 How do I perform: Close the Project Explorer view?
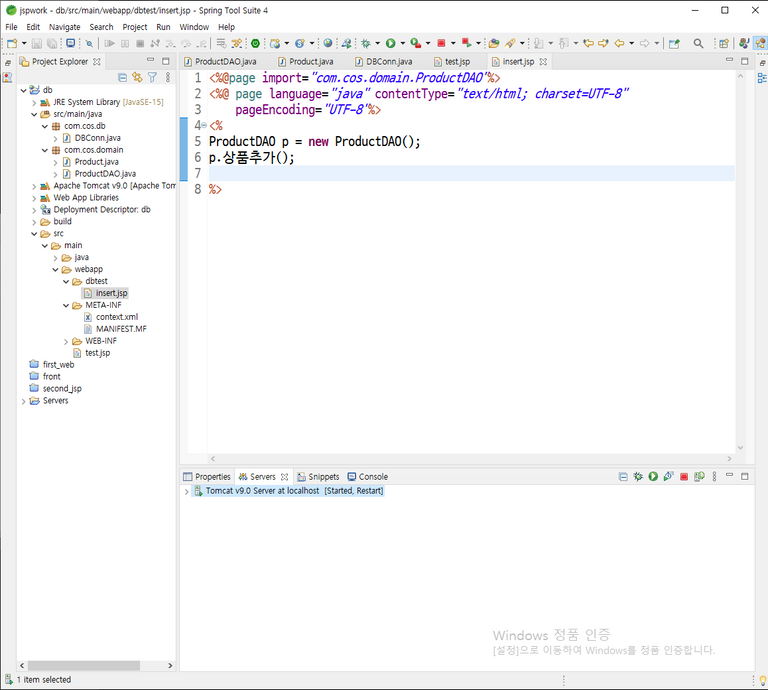pyautogui.click(x=96, y=62)
